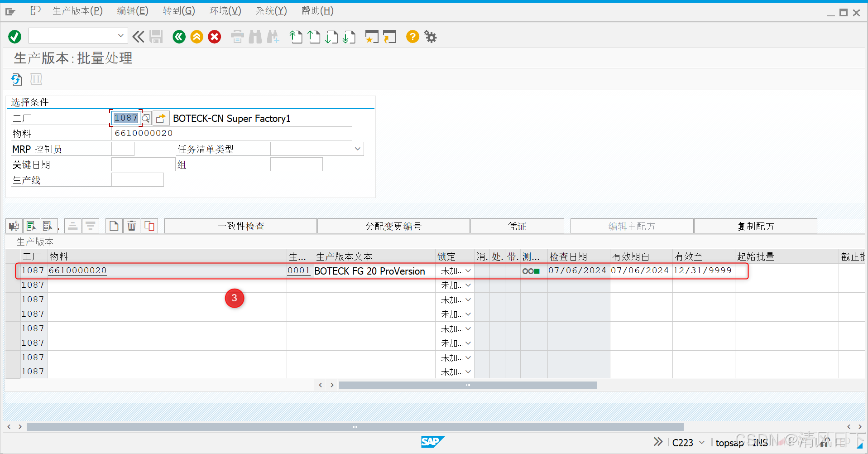Click the Sort Ascending icon
868x454 pixels.
73,226
